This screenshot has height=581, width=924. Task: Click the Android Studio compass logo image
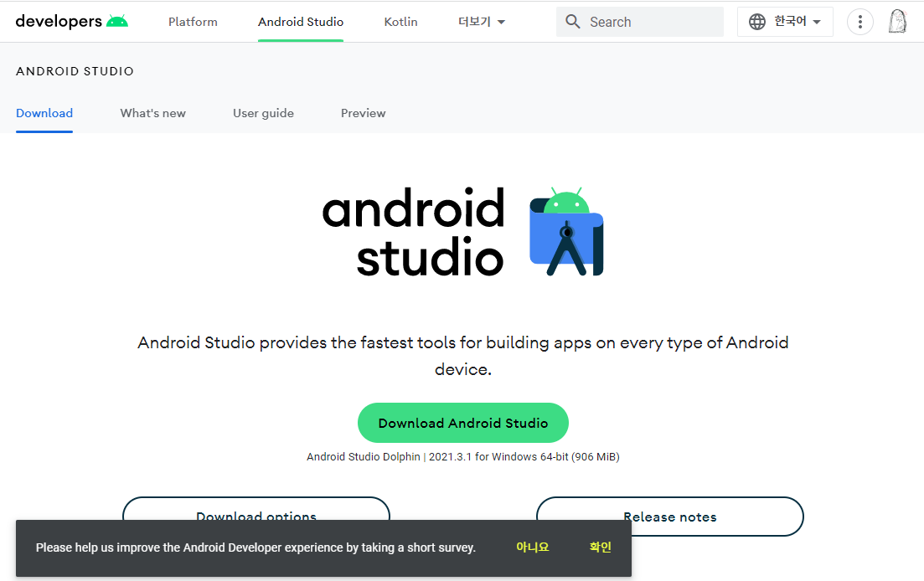[566, 232]
